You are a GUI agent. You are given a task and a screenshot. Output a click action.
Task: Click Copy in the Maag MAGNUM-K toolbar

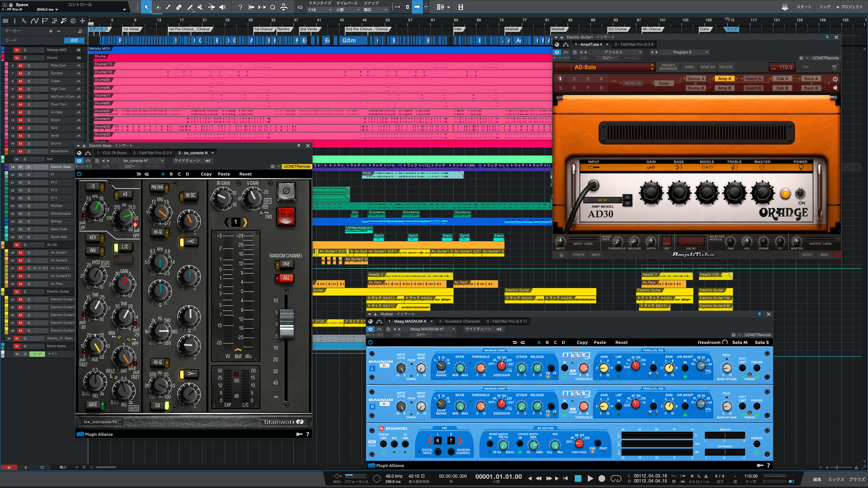pos(582,343)
